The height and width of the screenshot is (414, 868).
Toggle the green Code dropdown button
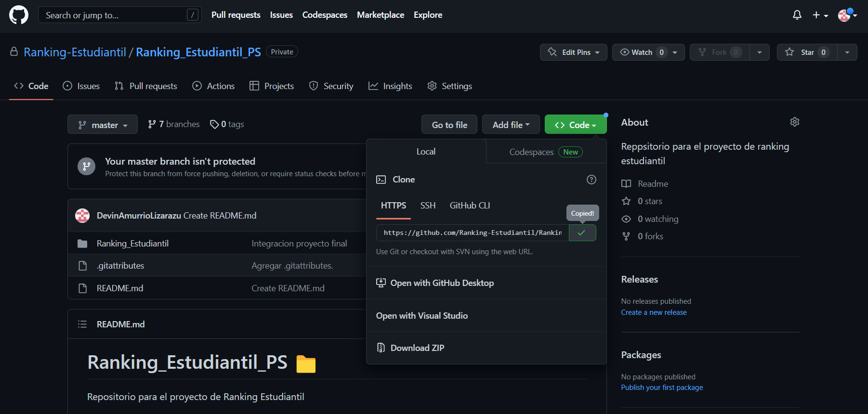(x=576, y=125)
